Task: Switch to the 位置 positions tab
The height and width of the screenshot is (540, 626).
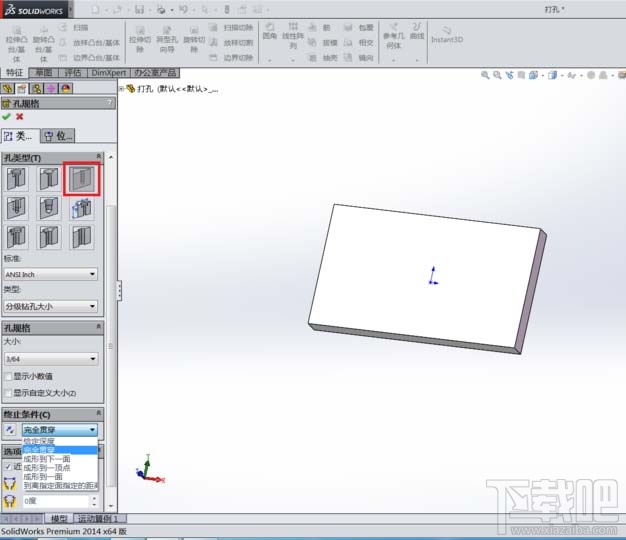Action: click(57, 136)
